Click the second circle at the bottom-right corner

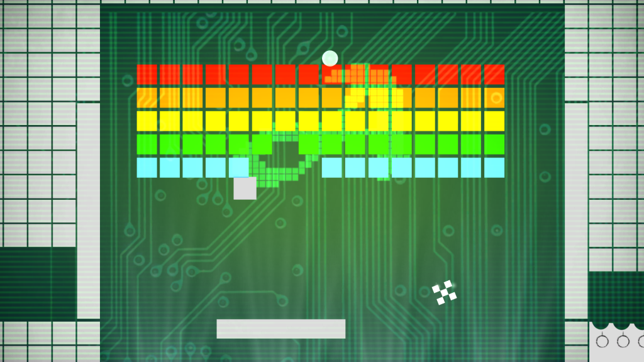pos(623,341)
